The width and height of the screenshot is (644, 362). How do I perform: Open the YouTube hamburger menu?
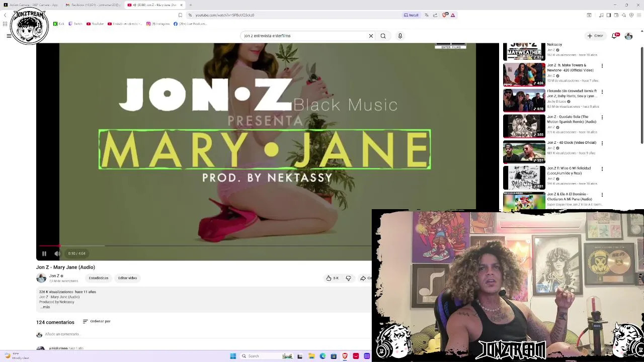coord(9,36)
